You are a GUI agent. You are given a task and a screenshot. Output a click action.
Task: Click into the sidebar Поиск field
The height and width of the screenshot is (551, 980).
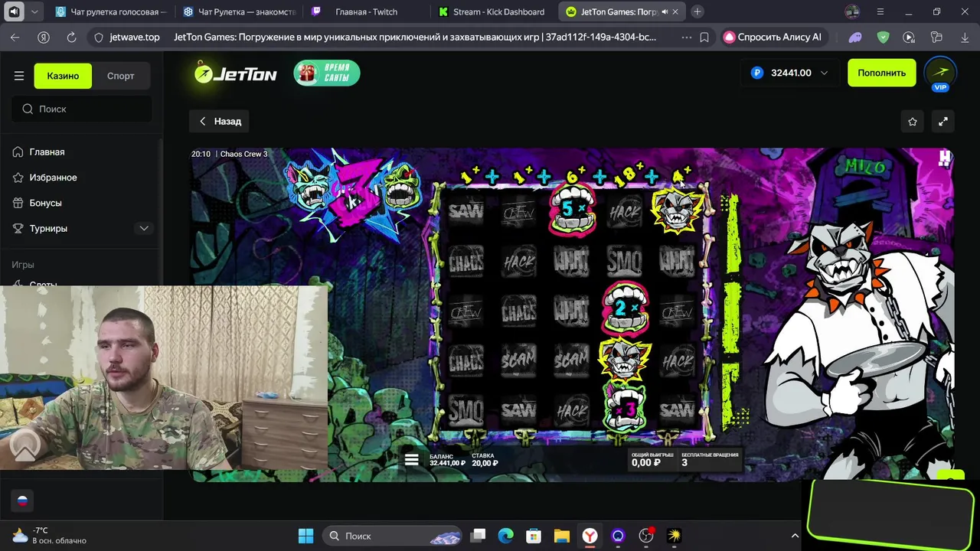click(82, 109)
